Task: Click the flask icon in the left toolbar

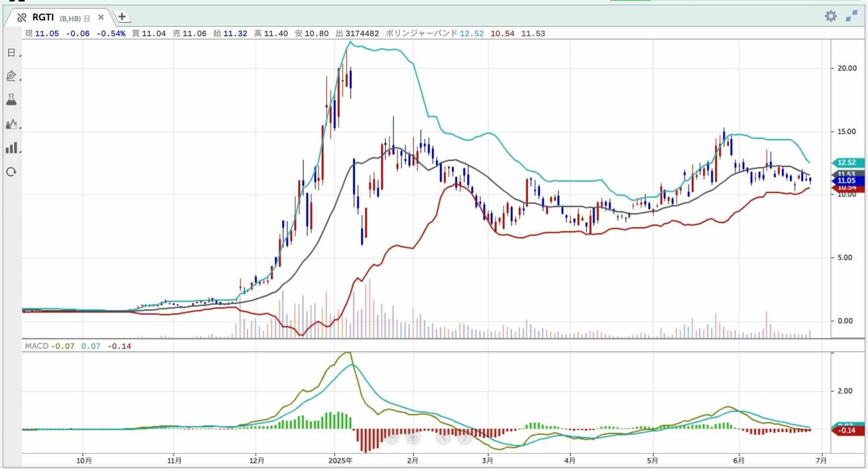Action: point(11,100)
